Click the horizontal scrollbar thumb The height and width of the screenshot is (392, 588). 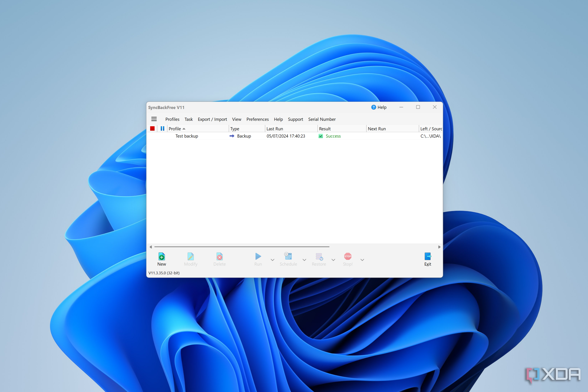[x=242, y=247]
